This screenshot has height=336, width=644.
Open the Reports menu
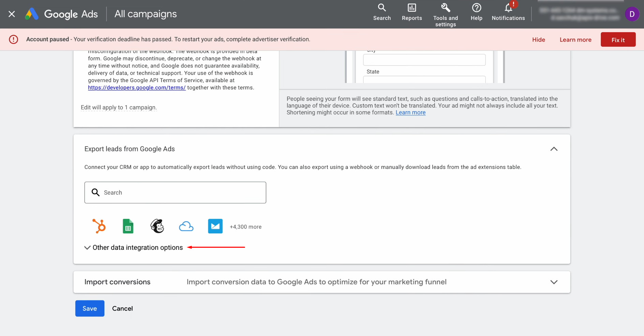click(x=412, y=12)
